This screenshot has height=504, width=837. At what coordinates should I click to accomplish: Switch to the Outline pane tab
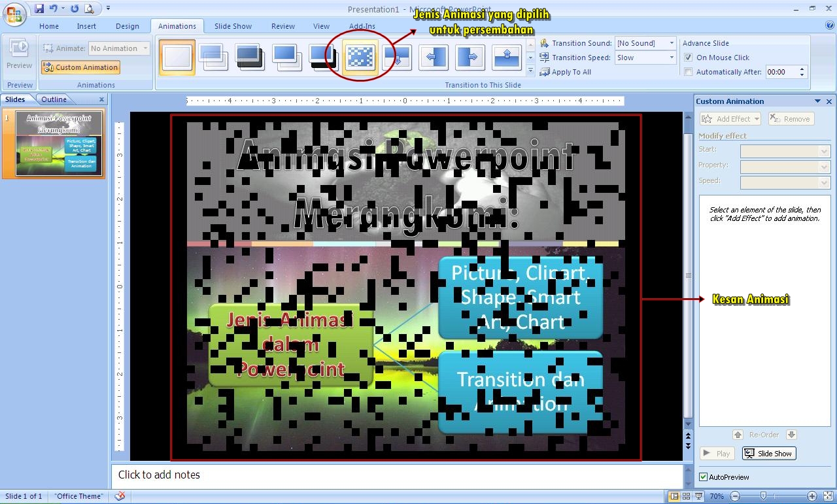(x=54, y=99)
